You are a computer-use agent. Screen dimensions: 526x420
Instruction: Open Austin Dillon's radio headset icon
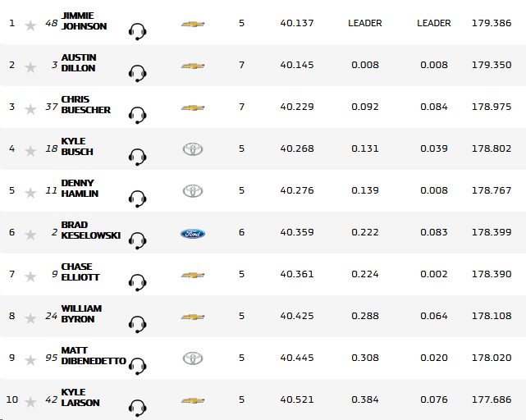coord(138,73)
